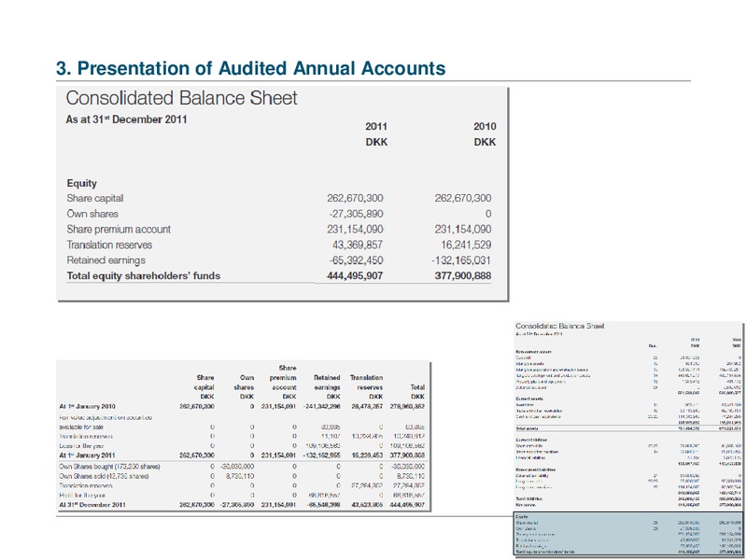Select the '2011' column header in the equity table

[x=376, y=126]
